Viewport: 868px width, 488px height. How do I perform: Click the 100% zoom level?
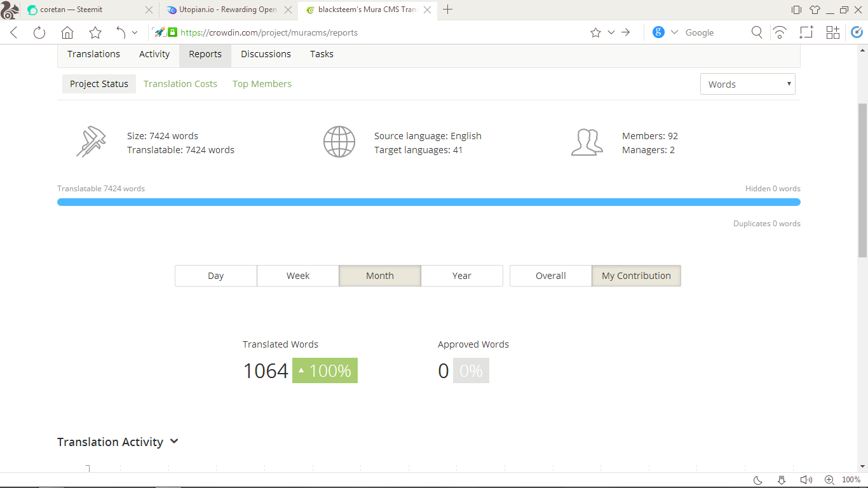point(851,480)
